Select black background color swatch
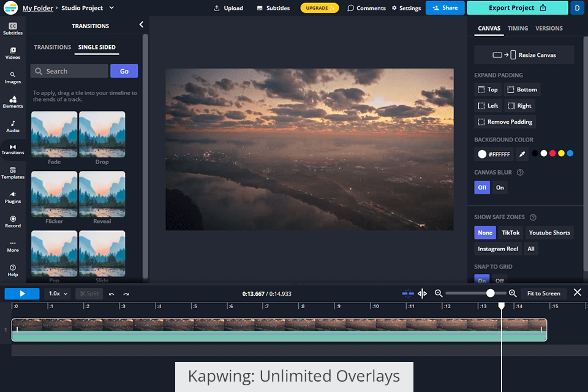Viewport: 588px width, 392px height. [535, 153]
